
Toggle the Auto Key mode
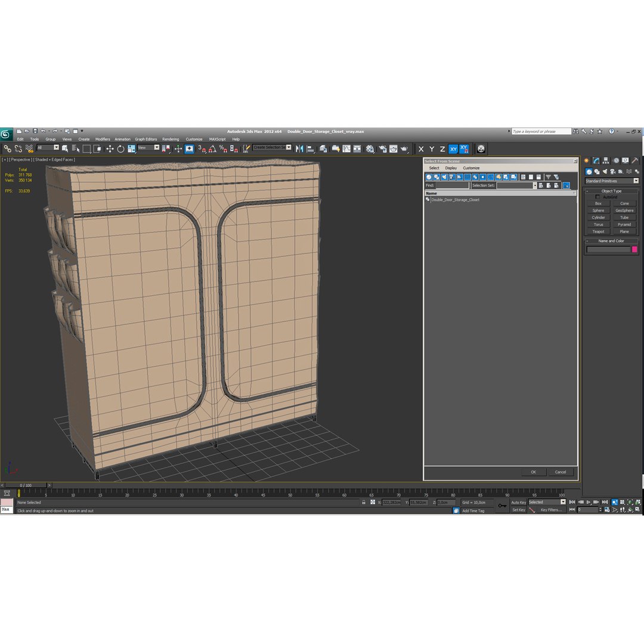518,502
